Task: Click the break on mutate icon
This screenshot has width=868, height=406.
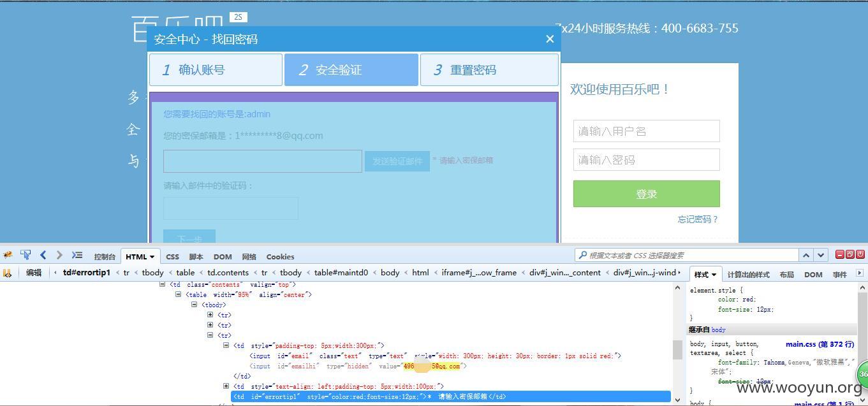Action: (x=7, y=273)
